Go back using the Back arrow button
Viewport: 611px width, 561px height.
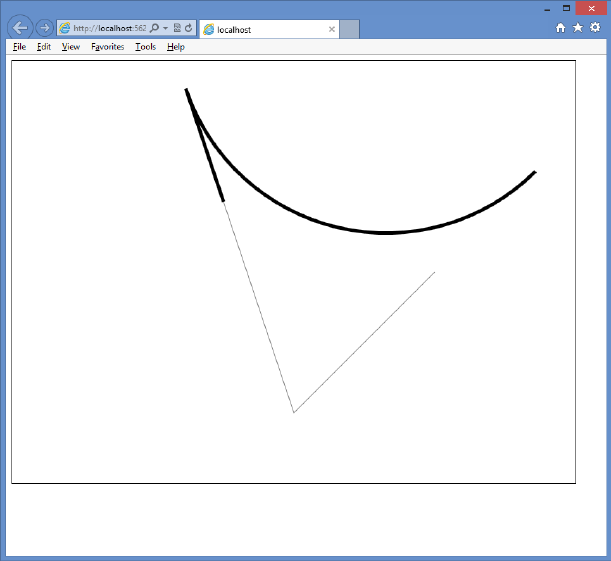click(20, 28)
